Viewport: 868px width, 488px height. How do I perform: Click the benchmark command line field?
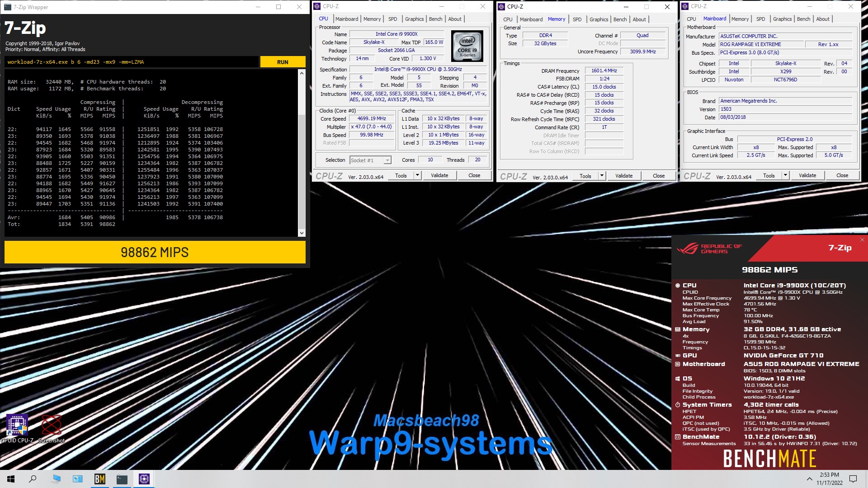click(132, 62)
